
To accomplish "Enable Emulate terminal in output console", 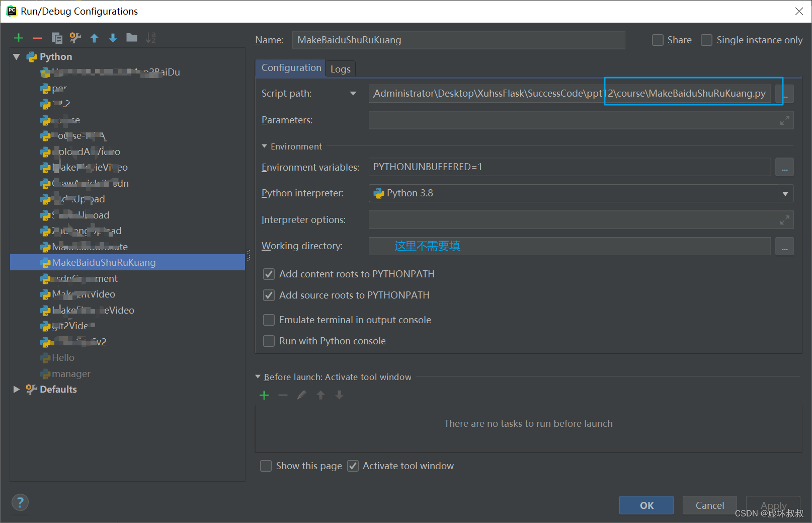I will [269, 320].
